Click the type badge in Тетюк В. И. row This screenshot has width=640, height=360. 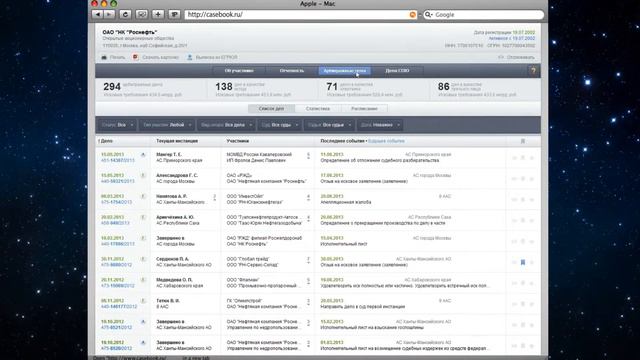143,301
